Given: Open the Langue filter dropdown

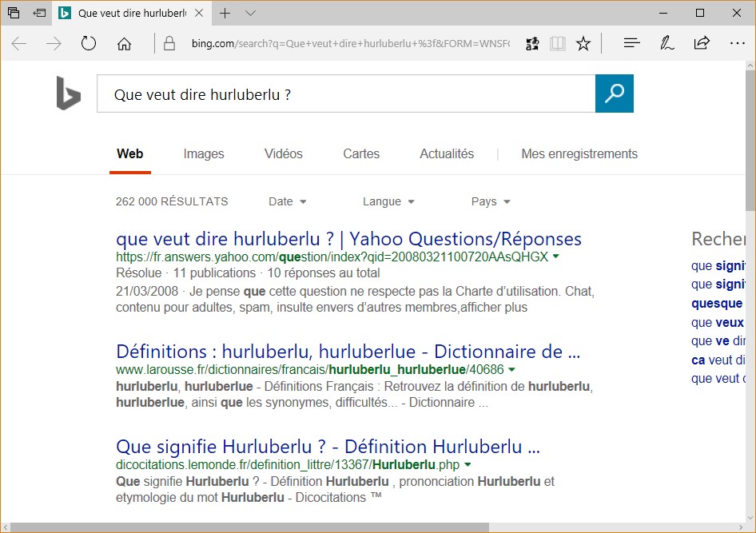Looking at the screenshot, I should 388,201.
